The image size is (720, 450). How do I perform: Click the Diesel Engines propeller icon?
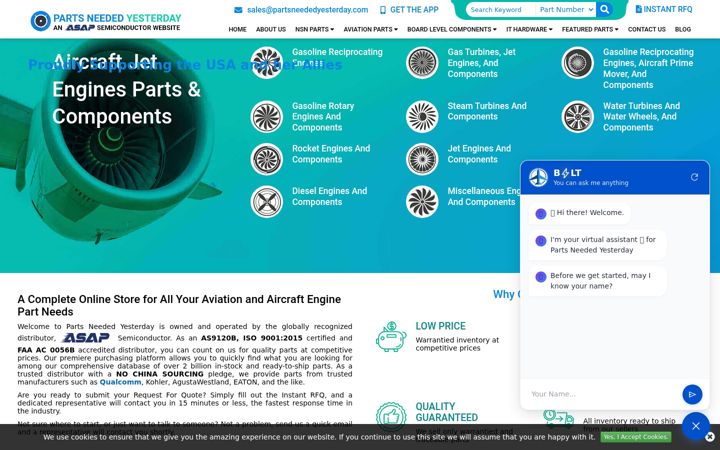click(267, 202)
